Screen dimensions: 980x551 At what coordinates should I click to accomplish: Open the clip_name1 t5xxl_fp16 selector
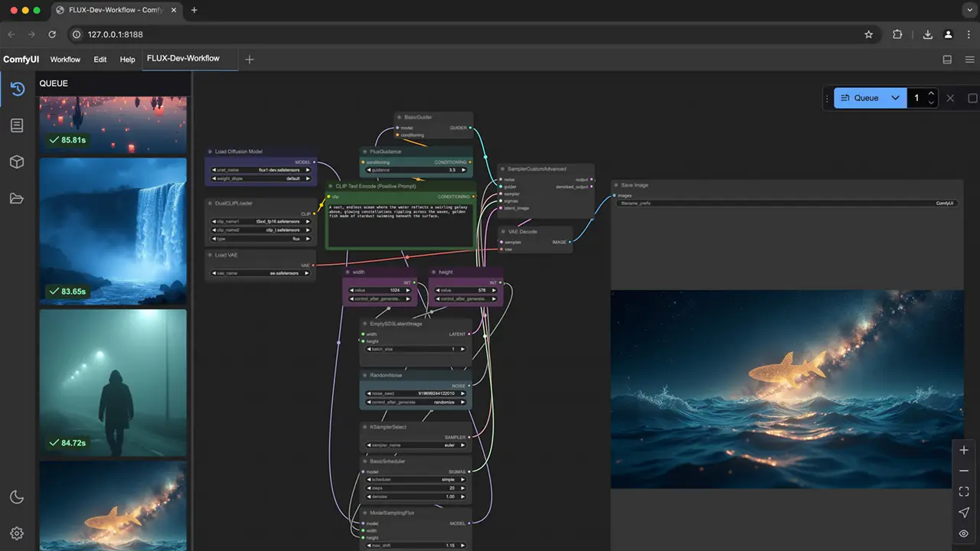[261, 221]
